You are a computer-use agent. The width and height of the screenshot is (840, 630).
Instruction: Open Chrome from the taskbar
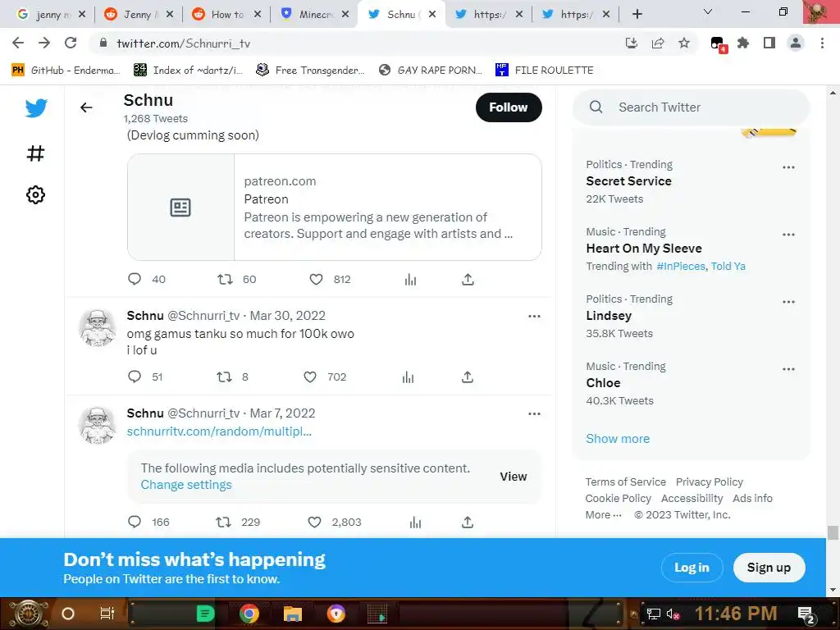click(x=249, y=614)
